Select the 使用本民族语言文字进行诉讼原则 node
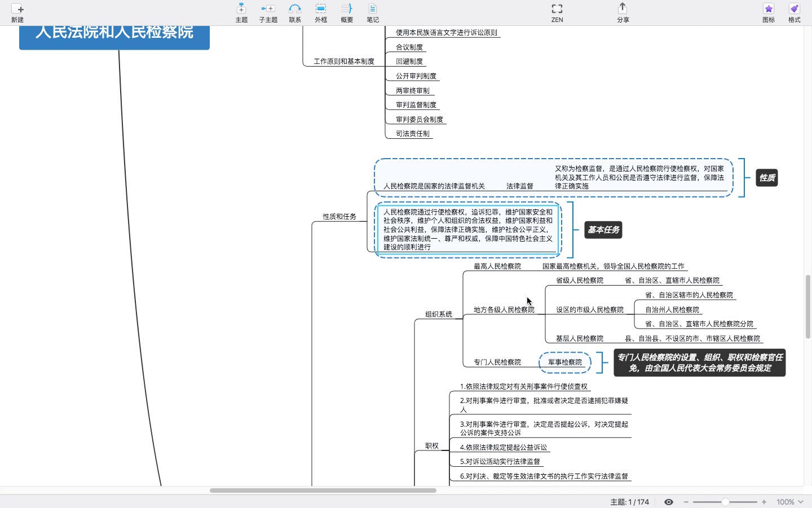This screenshot has height=508, width=812. pyautogui.click(x=447, y=33)
